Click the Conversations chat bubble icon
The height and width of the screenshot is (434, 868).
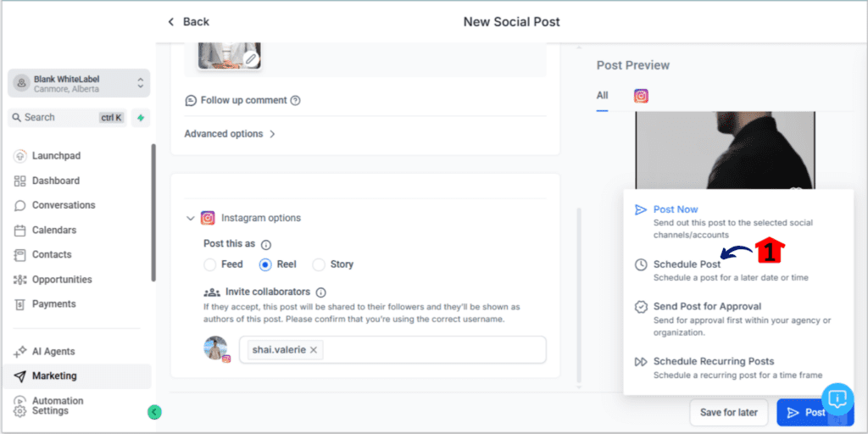coord(20,205)
